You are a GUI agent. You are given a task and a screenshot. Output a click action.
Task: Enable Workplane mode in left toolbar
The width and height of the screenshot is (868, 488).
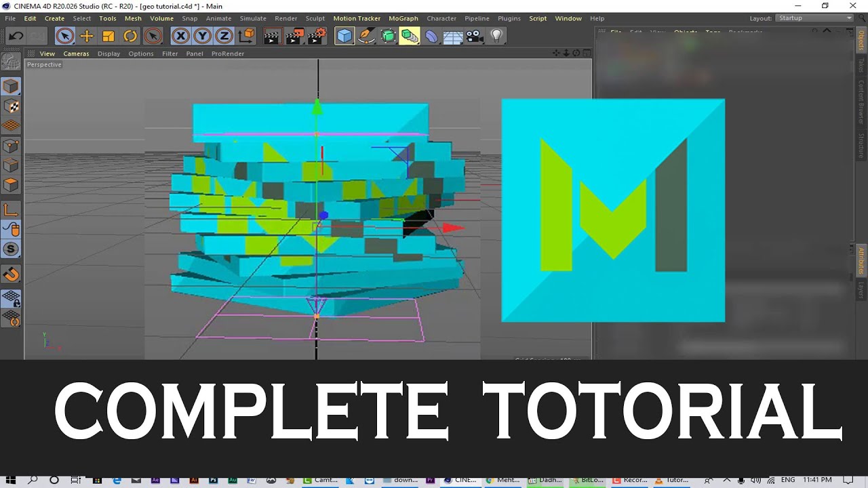click(x=11, y=125)
